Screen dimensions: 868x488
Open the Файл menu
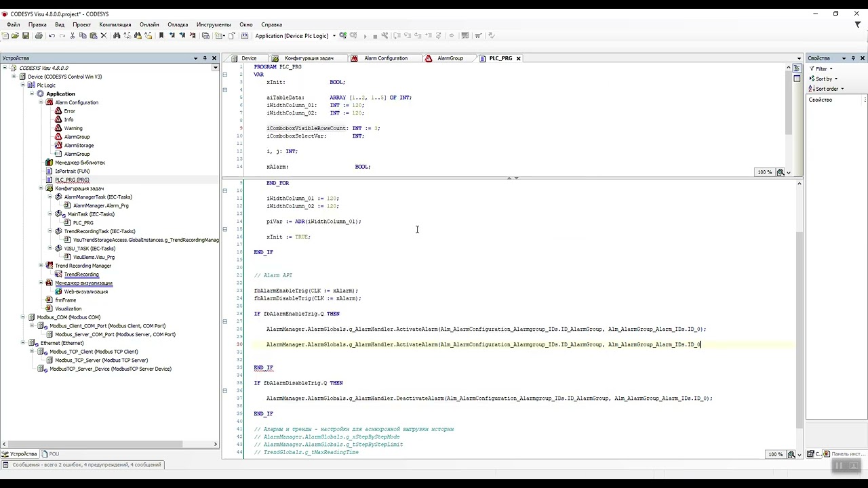(14, 24)
